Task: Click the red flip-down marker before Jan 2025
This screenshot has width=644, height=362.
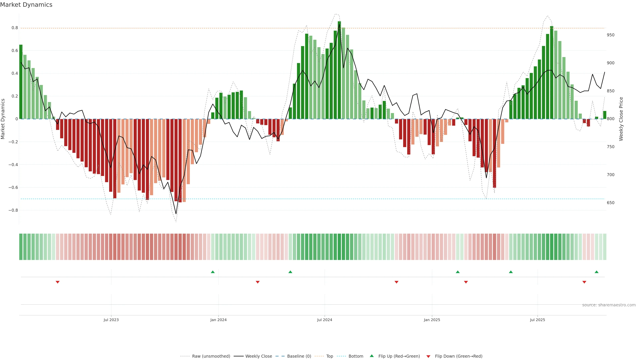Action: (x=396, y=282)
